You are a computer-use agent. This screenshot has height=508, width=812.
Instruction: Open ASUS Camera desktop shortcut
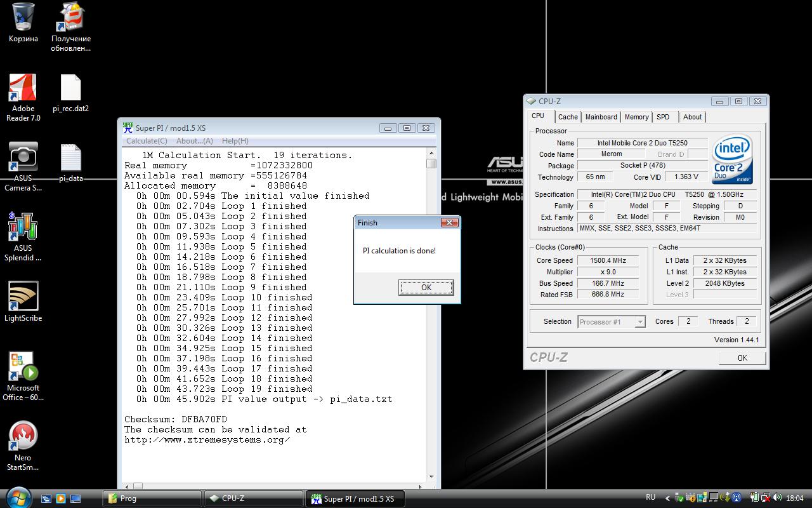[x=23, y=167]
